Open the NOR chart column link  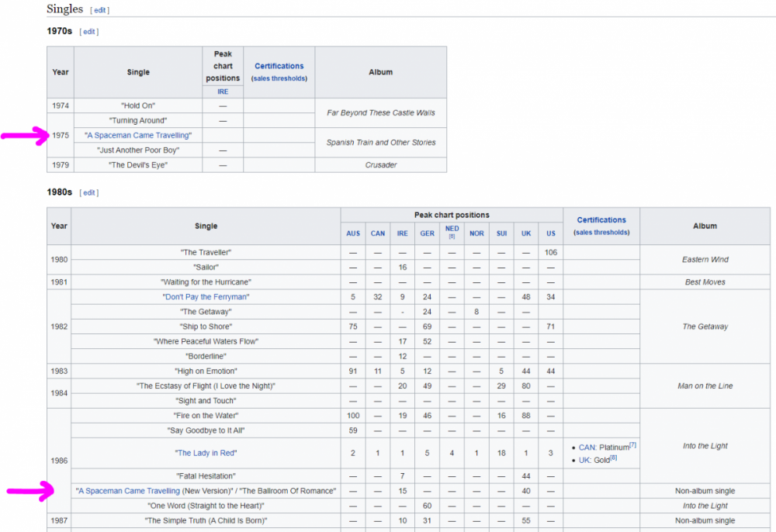pos(476,233)
